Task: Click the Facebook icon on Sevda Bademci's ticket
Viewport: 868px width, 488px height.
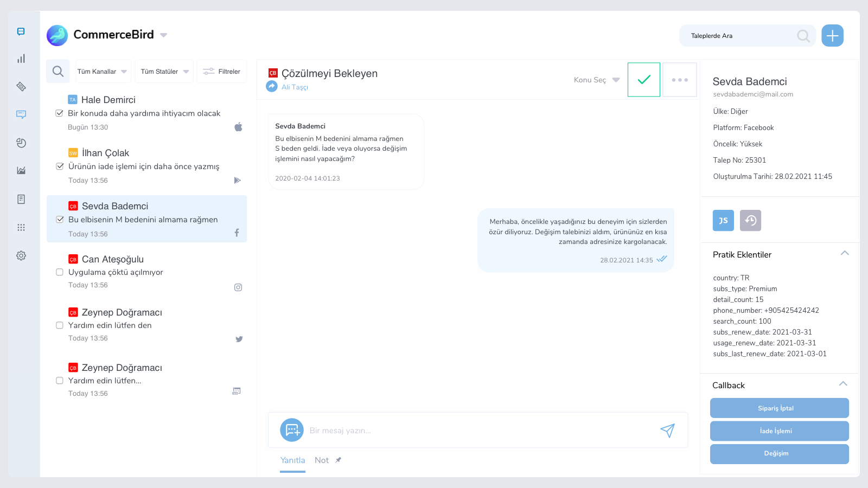Action: (x=237, y=233)
